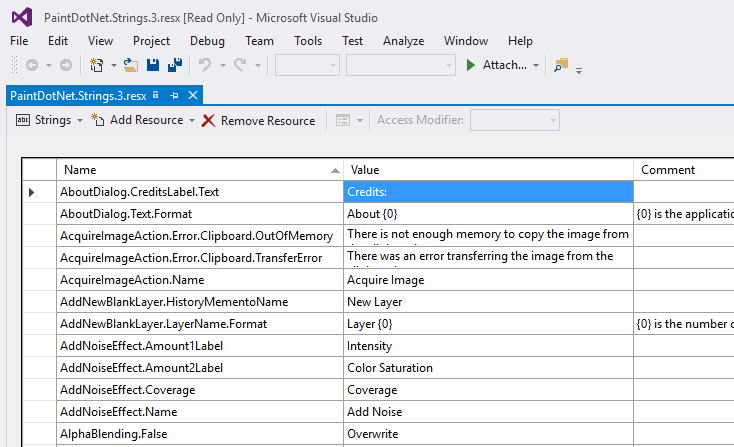Click the Save floppy disk icon

[x=153, y=65]
